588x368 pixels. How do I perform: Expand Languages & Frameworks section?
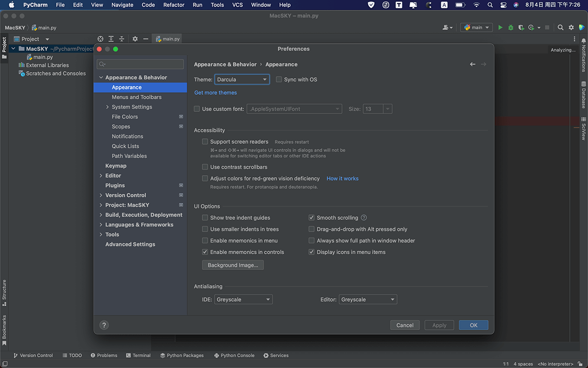click(x=101, y=225)
